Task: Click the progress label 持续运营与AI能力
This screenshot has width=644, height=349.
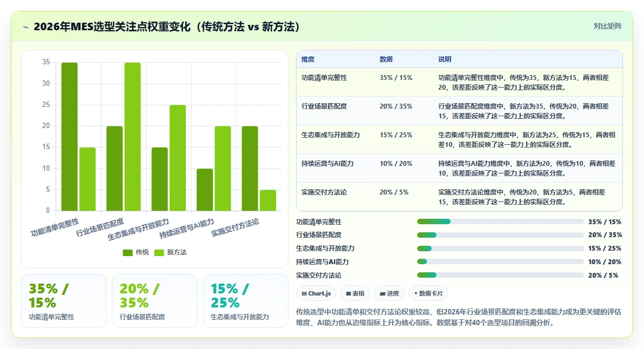Action: [x=323, y=262]
